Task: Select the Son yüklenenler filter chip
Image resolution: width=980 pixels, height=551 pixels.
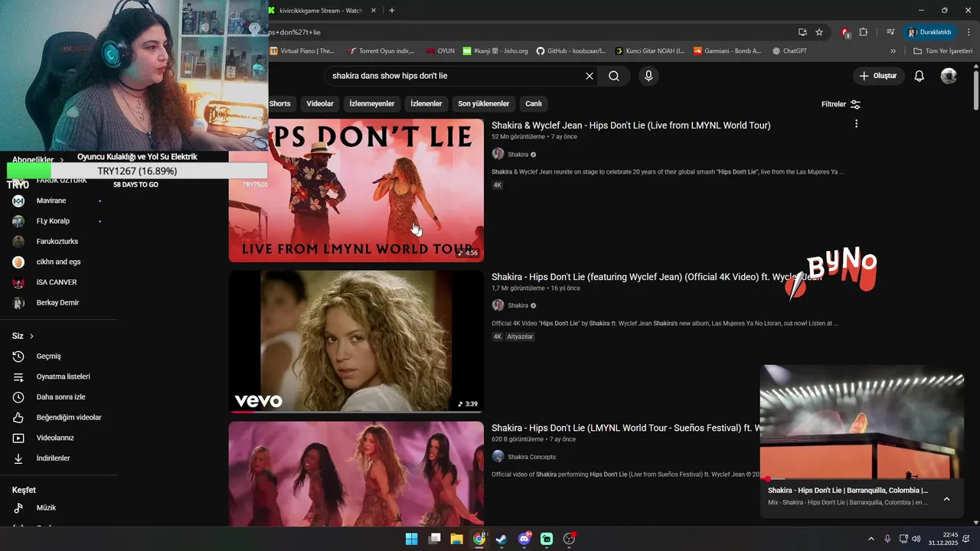Action: [x=484, y=104]
